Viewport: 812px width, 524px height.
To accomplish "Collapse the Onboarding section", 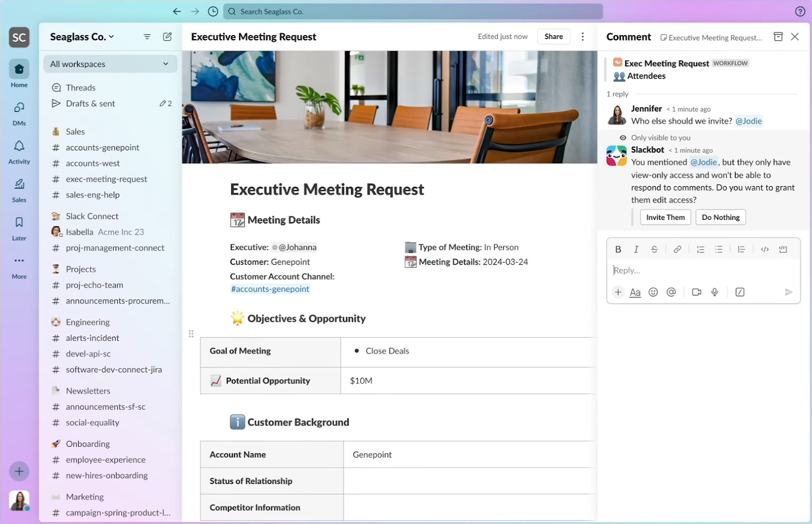I will pos(87,444).
